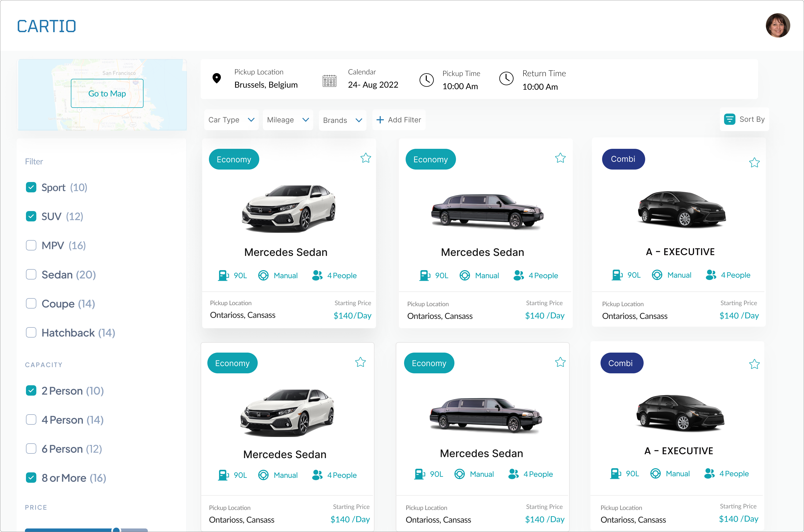Viewport: 804px width, 532px height.
Task: Expand the Brands dropdown
Action: pos(342,120)
